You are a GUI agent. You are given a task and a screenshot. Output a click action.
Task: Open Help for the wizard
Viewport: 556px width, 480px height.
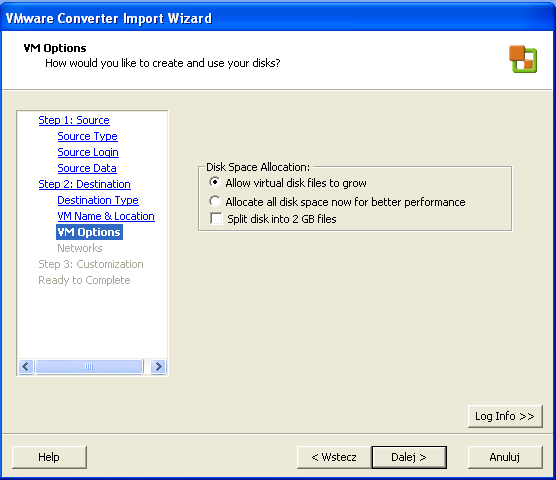point(49,457)
